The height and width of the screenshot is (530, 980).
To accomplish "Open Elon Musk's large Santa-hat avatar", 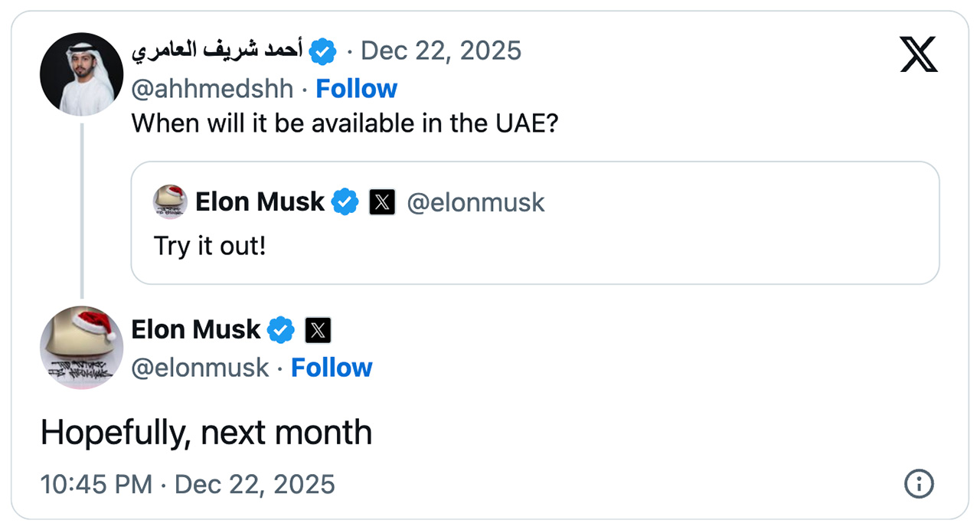I will [x=81, y=348].
